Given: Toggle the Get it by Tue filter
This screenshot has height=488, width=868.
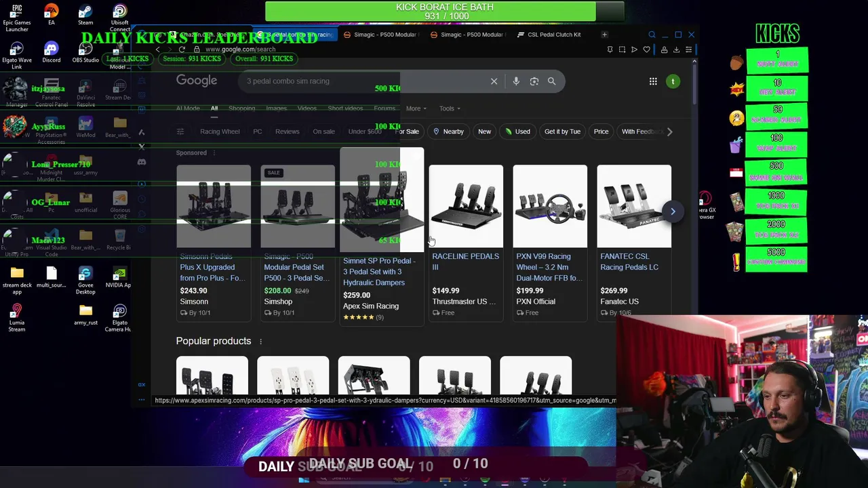Looking at the screenshot, I should 562,131.
